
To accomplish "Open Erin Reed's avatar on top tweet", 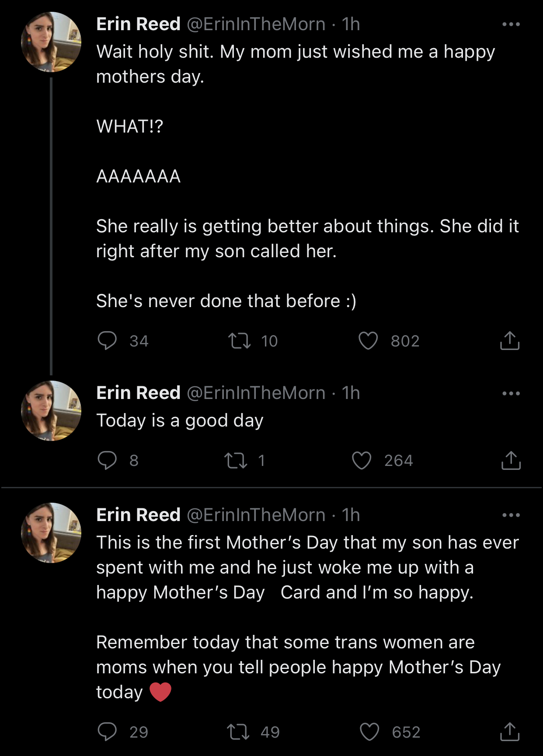I will (x=51, y=42).
